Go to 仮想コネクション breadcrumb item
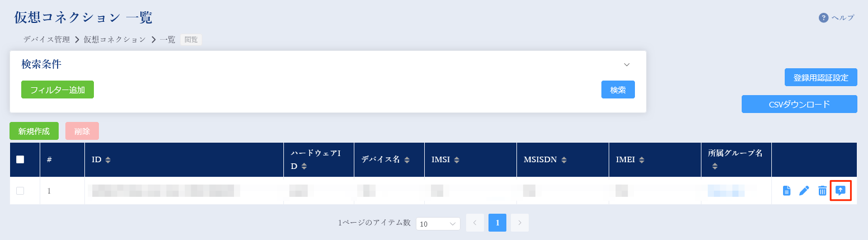This screenshot has height=240, width=868. [x=115, y=40]
